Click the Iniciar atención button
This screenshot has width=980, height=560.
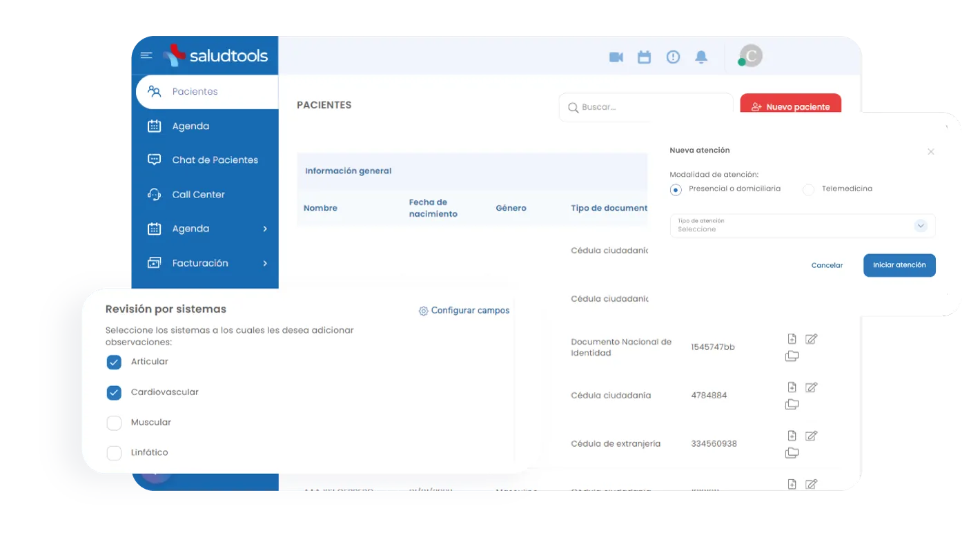899,265
